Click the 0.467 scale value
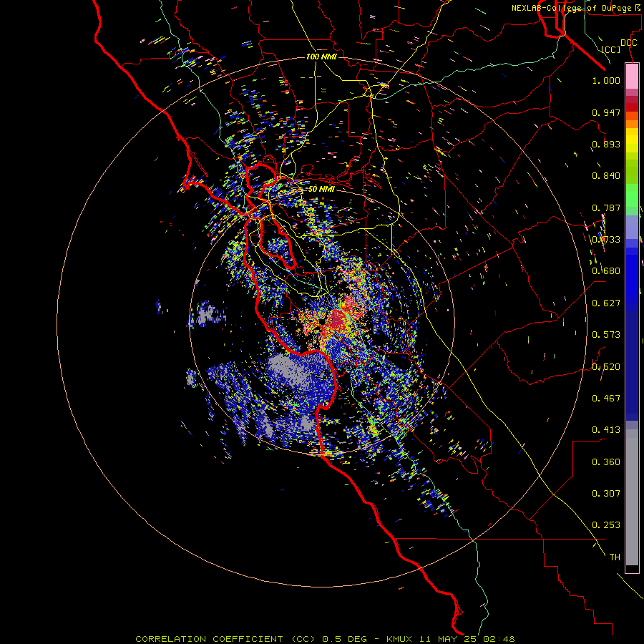Image resolution: width=644 pixels, height=644 pixels. click(x=606, y=399)
